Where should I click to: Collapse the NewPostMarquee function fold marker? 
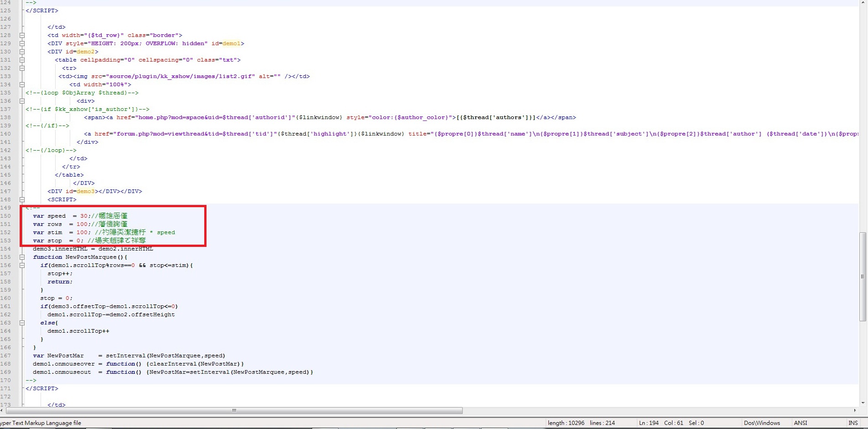point(22,257)
